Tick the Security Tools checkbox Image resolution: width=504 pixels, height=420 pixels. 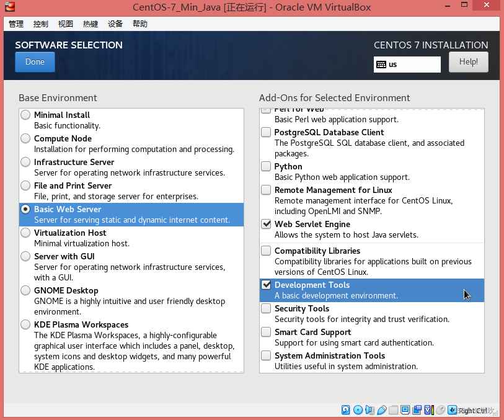(x=266, y=308)
